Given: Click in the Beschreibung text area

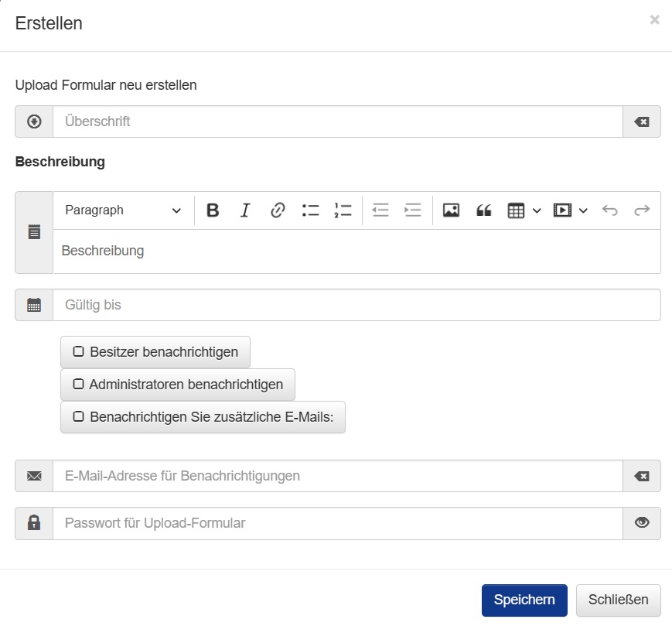Looking at the screenshot, I should tap(356, 251).
